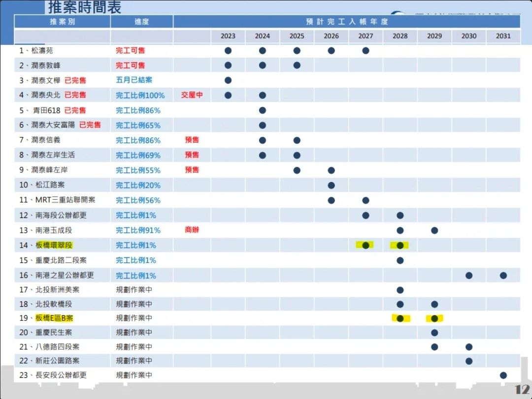Click the 2026 dot in the 松江路案 row
This screenshot has width=532, height=399.
(331, 185)
